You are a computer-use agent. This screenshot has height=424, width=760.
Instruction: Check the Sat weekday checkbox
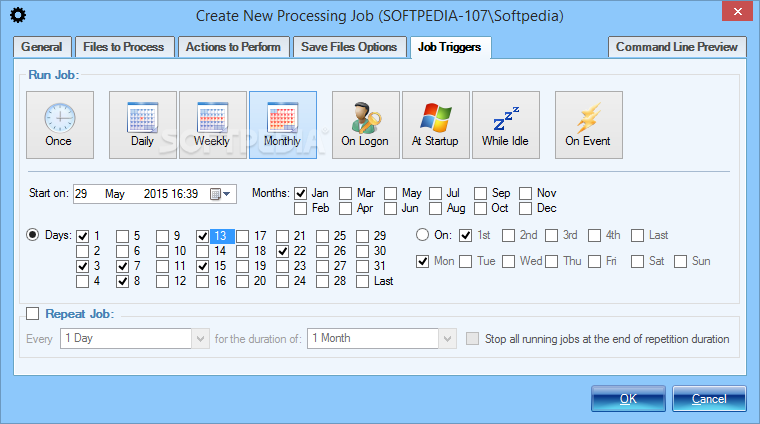tap(637, 262)
